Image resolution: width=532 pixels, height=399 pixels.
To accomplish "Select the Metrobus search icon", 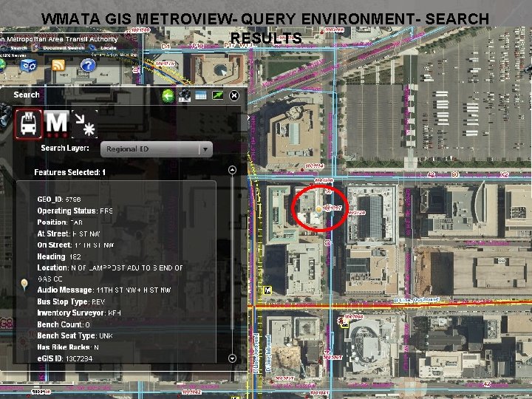I will [x=29, y=123].
